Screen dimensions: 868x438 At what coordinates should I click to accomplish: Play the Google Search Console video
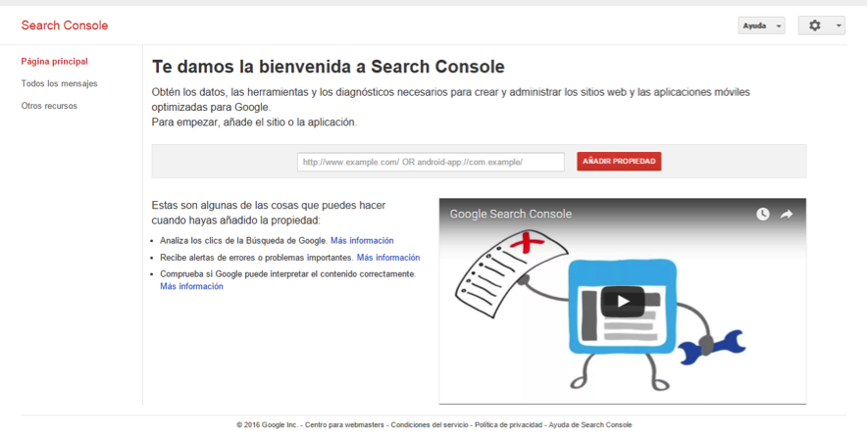[x=623, y=302]
